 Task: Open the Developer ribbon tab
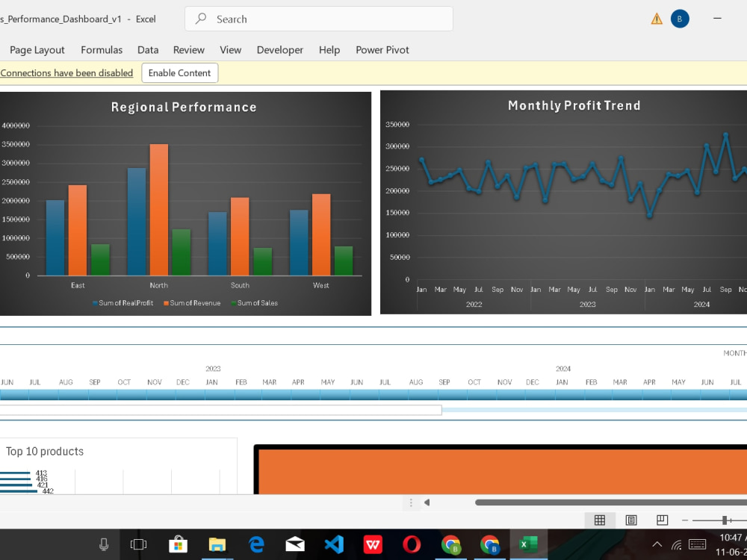click(279, 50)
